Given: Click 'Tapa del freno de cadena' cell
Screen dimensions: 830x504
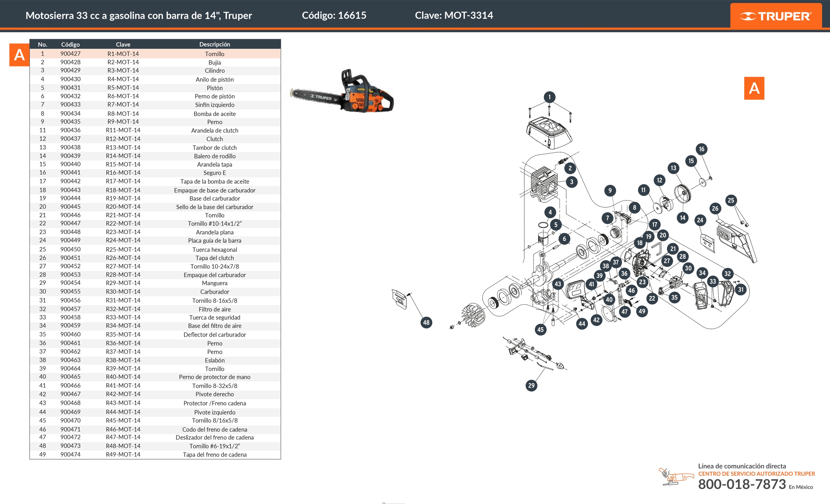Looking at the screenshot, I should point(215,455).
